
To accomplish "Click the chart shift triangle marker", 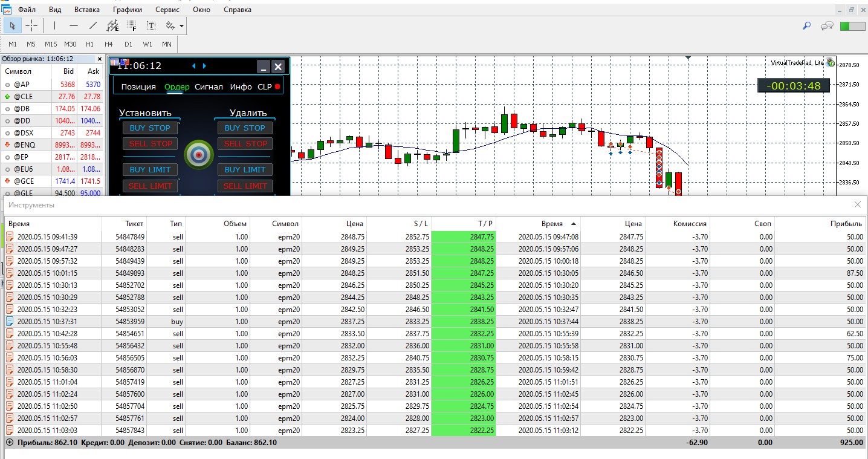I will pos(688,59).
